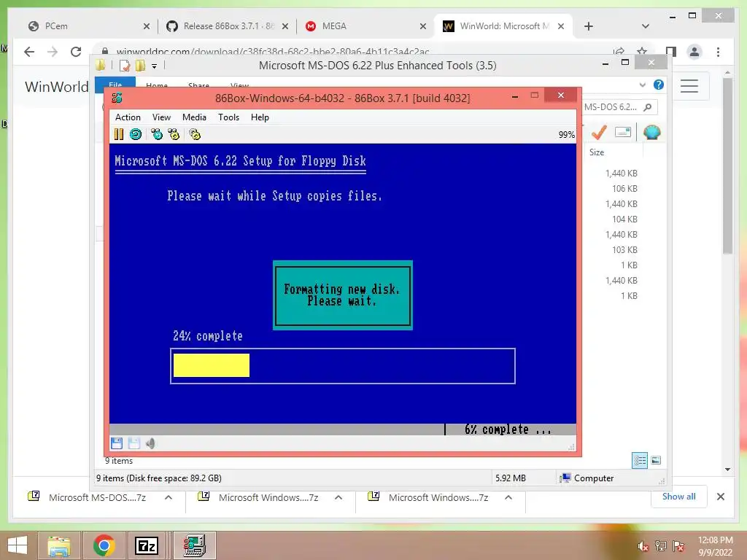
Task: Open File Explorer from taskbar
Action: point(58,545)
